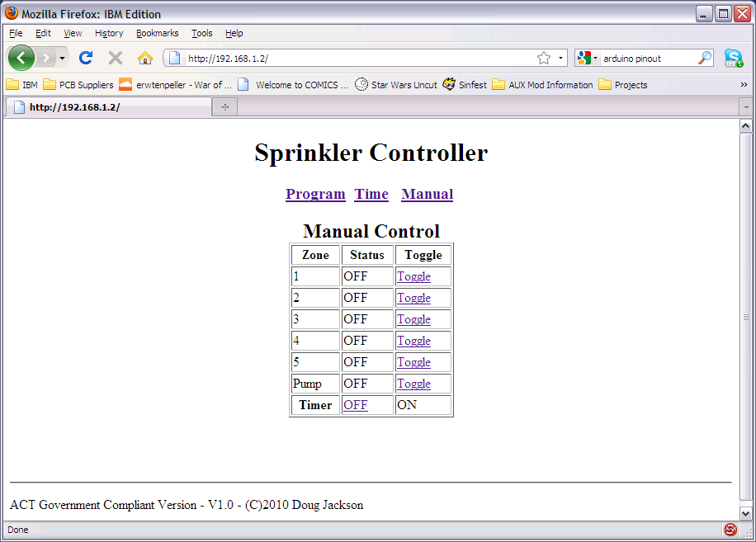Open the File menu

click(x=16, y=33)
